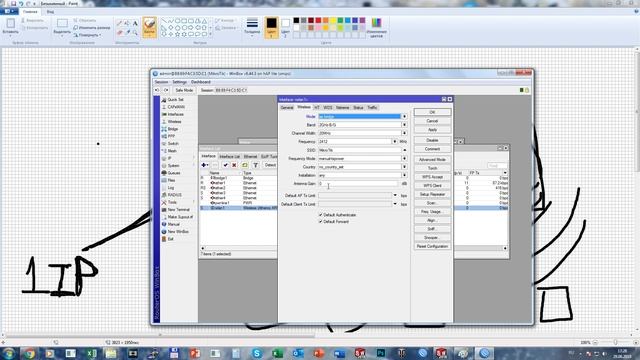Open Manual in WinBox sidebar
This screenshot has width=640, height=360.
click(x=173, y=224)
